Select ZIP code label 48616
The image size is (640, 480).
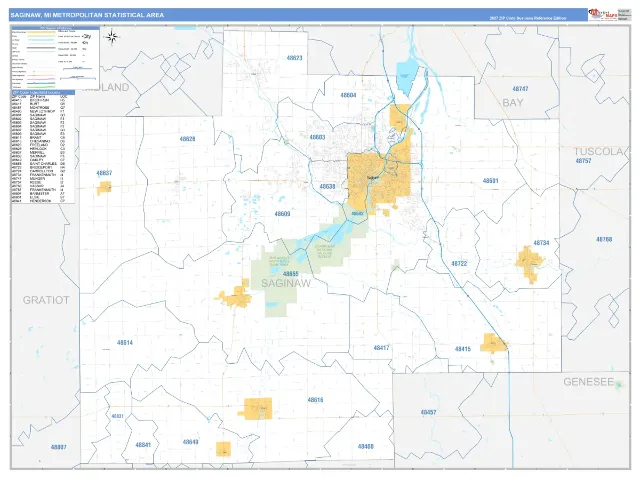[x=315, y=400]
